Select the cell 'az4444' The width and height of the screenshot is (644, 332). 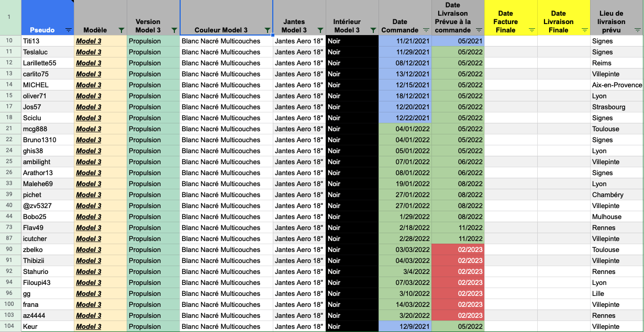(x=48, y=315)
